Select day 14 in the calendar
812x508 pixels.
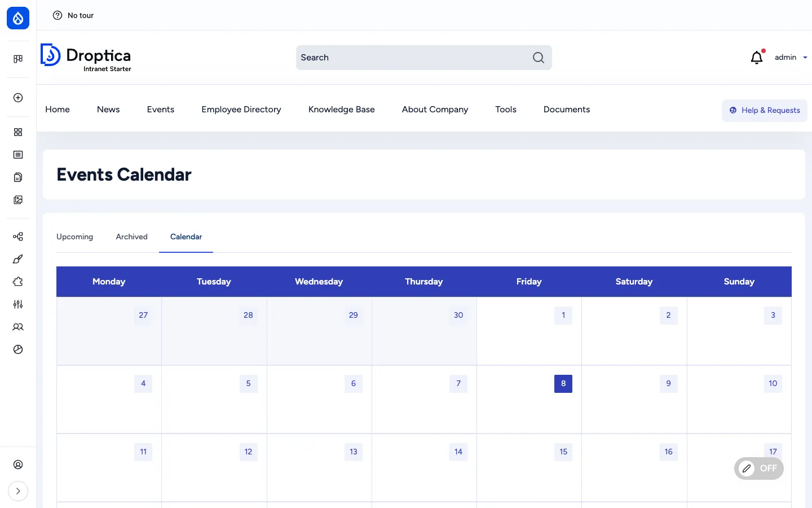pos(458,452)
